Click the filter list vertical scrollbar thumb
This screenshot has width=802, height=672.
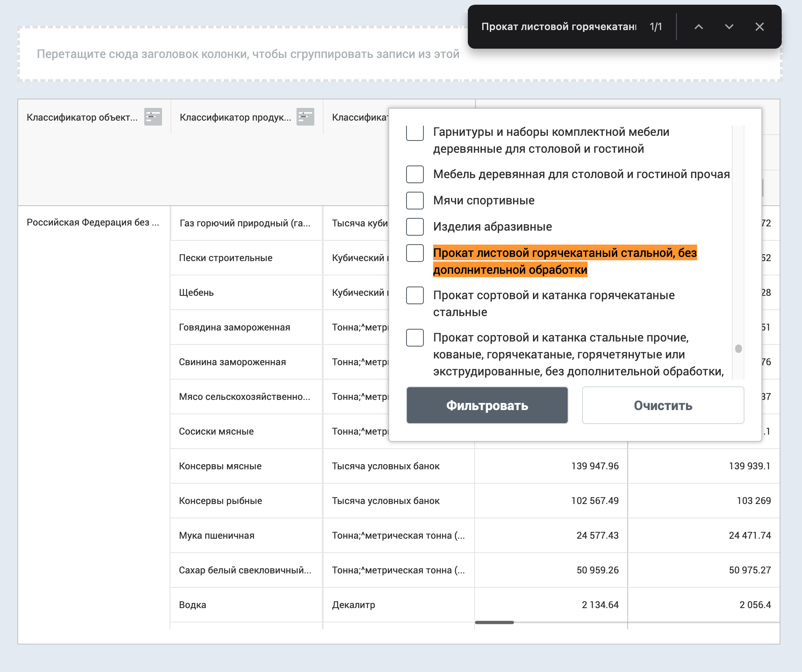[x=739, y=349]
